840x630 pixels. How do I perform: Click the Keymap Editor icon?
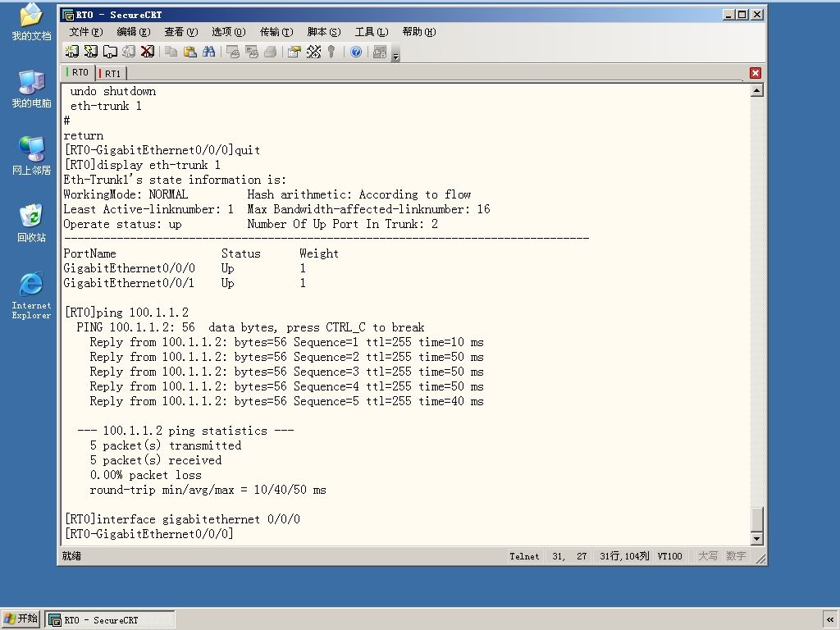(313, 52)
